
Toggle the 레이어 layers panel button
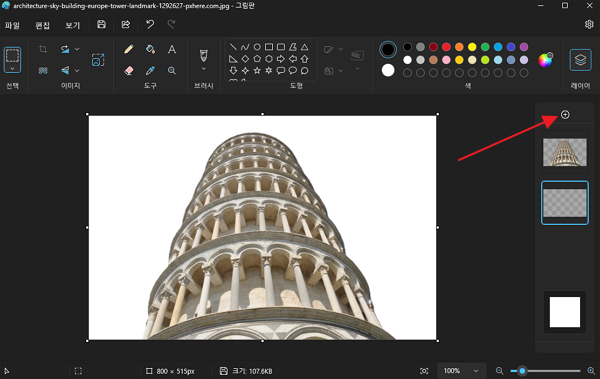tap(580, 60)
